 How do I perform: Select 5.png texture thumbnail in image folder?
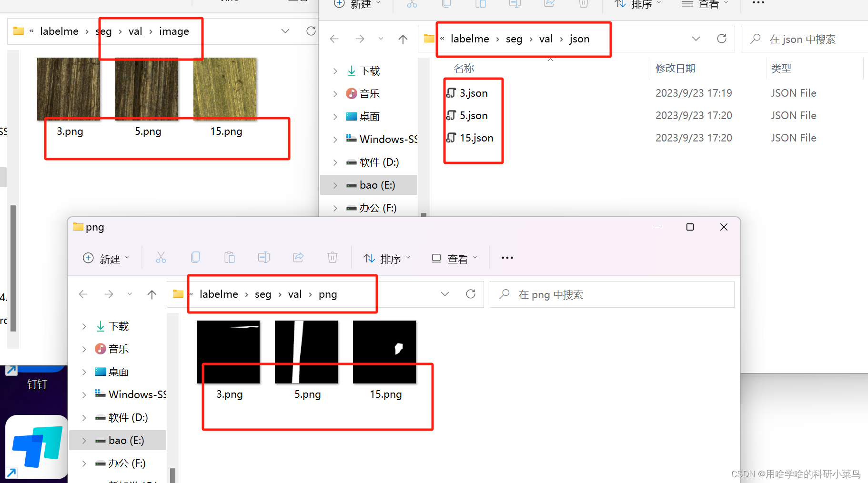147,89
